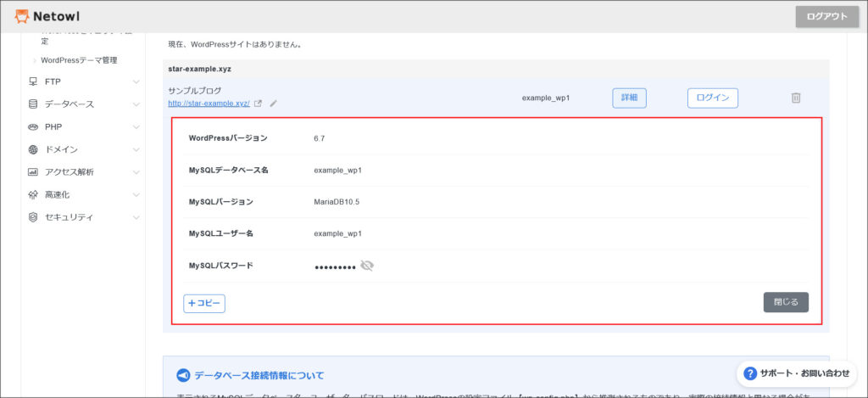This screenshot has height=398, width=868.
Task: Click the MariaDB10.5 version value
Action: tap(337, 202)
